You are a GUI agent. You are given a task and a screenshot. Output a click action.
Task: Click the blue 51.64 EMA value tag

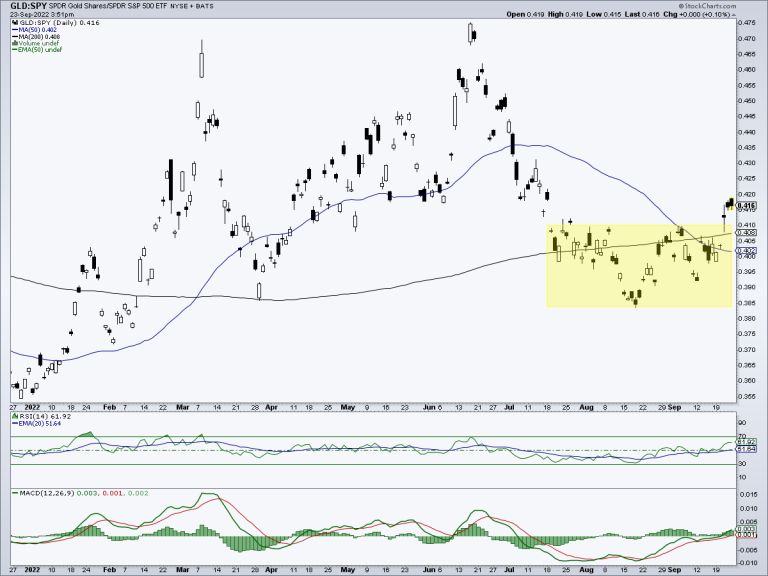tap(747, 449)
